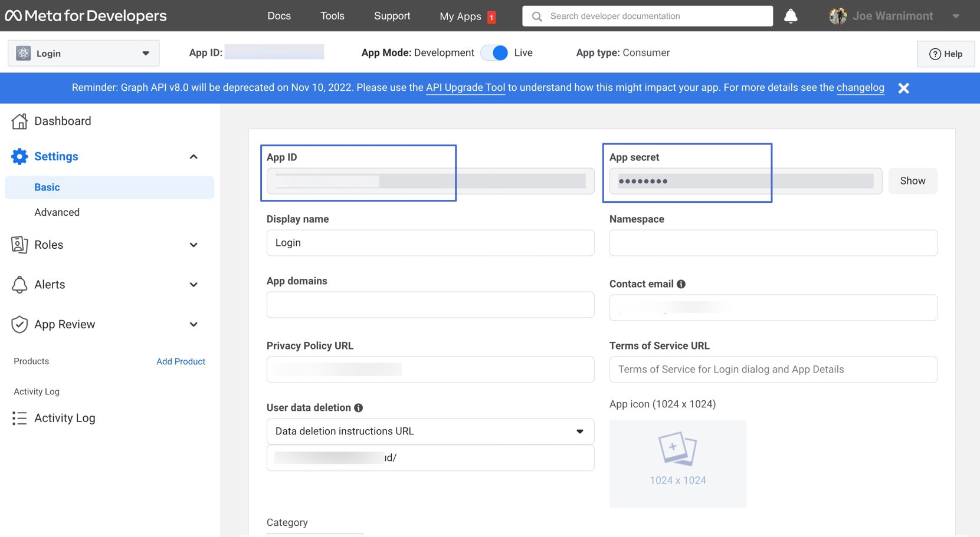Select the Settings gear icon
This screenshot has height=537, width=980.
(x=19, y=156)
